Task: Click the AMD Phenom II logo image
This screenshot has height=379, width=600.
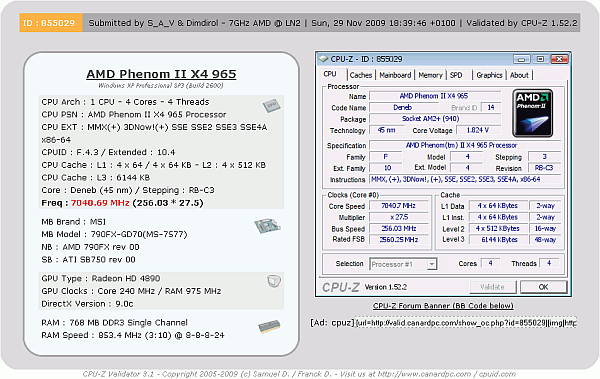Action: pos(533,113)
